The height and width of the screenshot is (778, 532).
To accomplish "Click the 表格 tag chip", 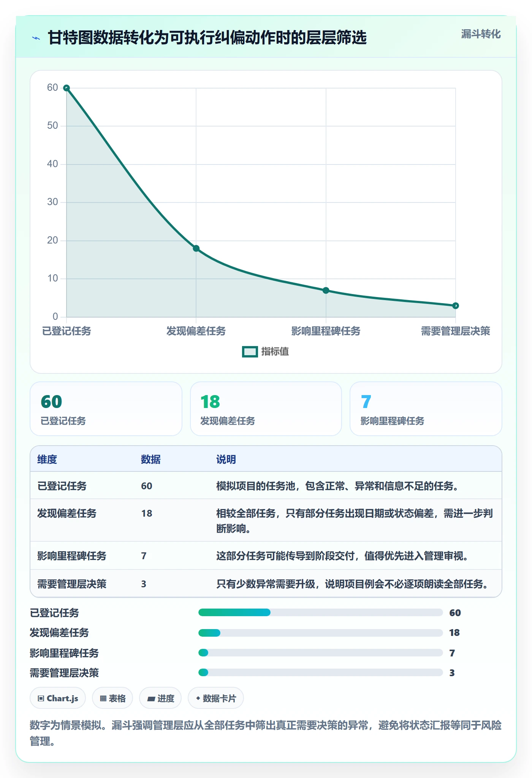I will tap(112, 698).
